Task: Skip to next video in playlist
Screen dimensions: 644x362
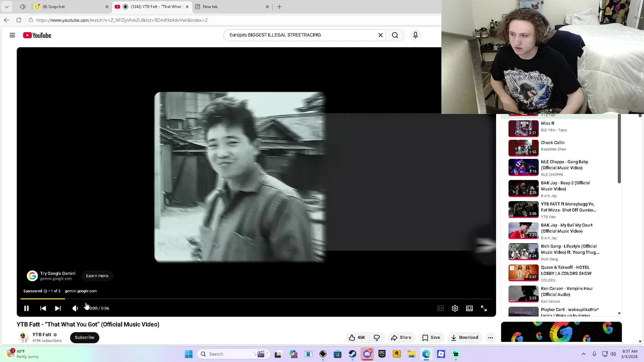Action: pyautogui.click(x=58, y=308)
